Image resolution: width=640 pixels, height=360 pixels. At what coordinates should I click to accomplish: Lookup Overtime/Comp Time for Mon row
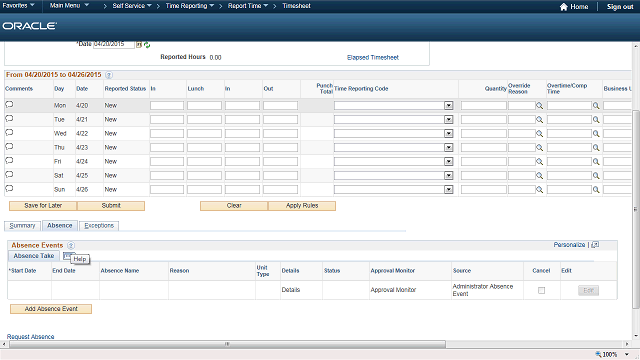tap(596, 106)
